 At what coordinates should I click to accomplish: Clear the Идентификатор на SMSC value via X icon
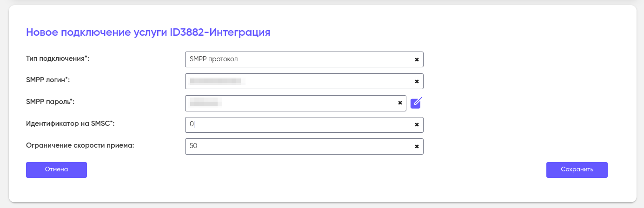click(417, 125)
